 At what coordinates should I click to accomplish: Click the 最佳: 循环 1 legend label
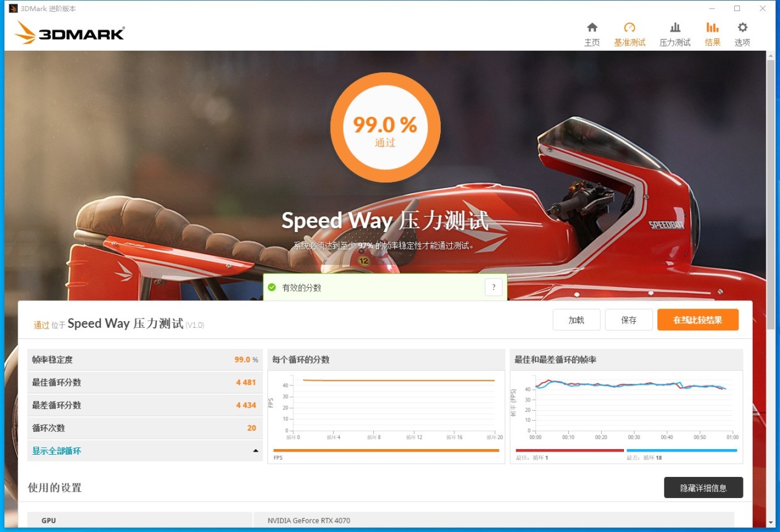532,458
